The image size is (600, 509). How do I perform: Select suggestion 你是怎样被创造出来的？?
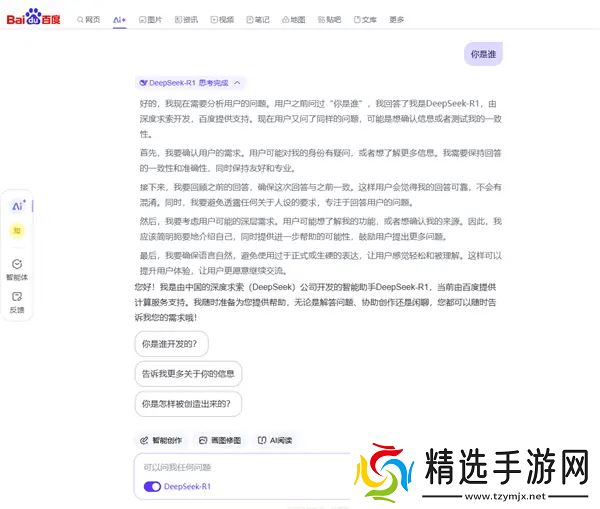(187, 404)
